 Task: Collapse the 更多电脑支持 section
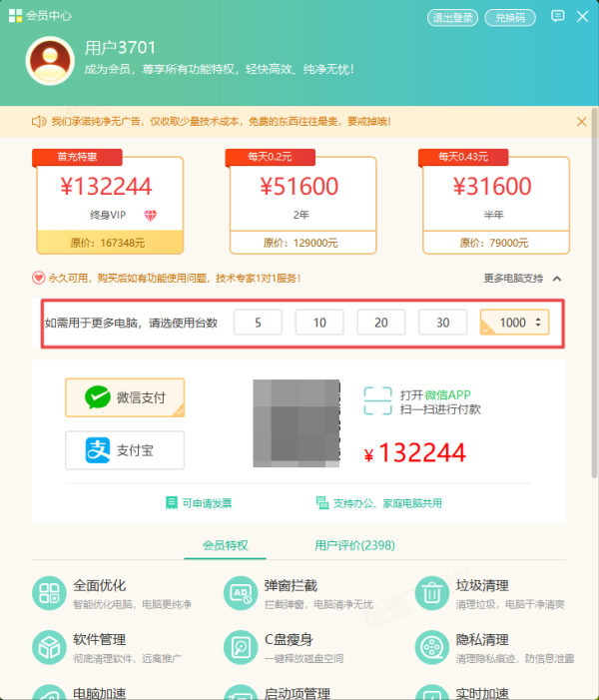click(x=523, y=279)
